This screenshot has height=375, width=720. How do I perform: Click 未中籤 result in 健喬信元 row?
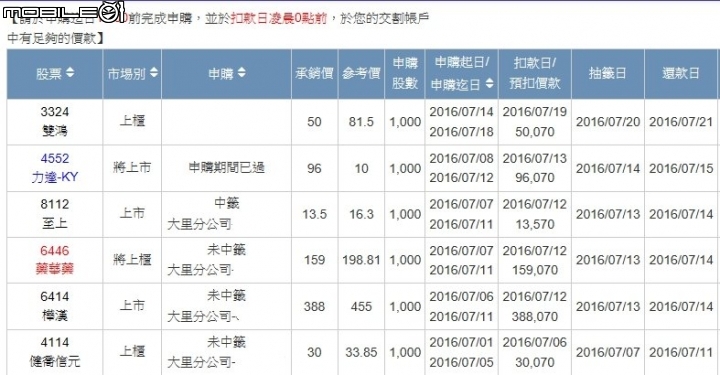coord(226,341)
